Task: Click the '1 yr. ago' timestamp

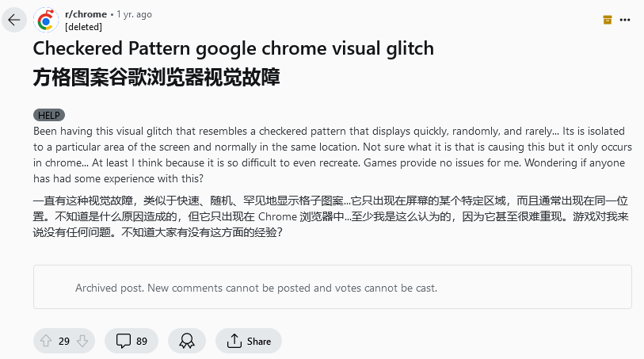Action: [x=134, y=14]
